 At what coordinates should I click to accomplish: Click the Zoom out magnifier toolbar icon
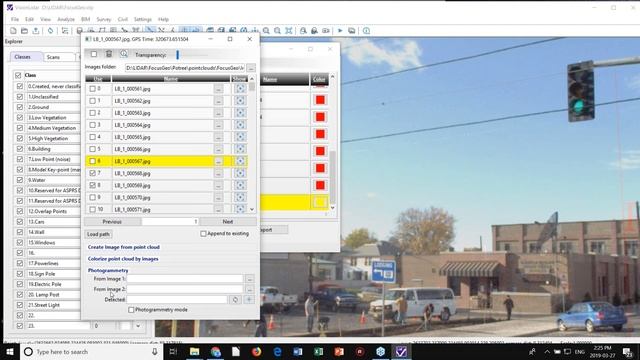(278, 31)
